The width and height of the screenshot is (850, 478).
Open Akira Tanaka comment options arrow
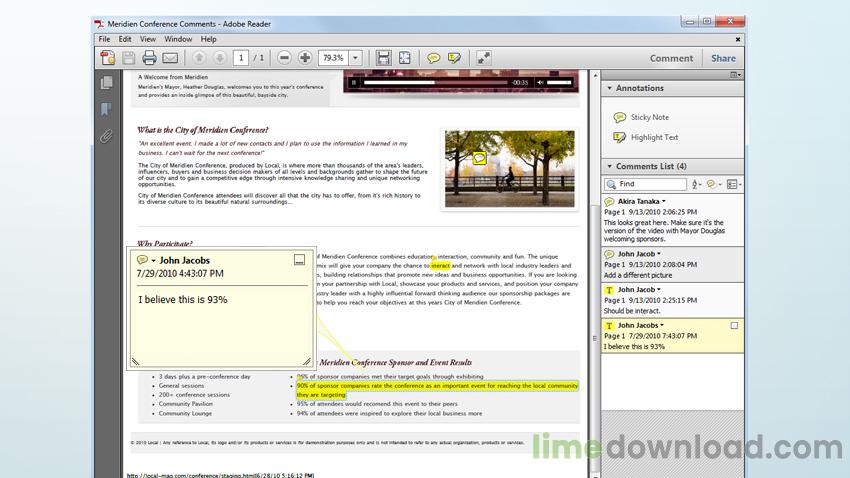[664, 202]
